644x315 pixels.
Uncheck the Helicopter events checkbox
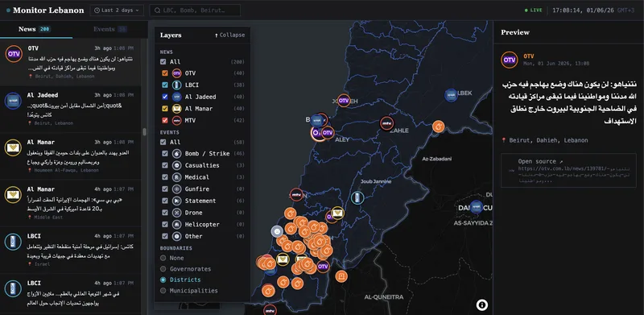pyautogui.click(x=165, y=225)
